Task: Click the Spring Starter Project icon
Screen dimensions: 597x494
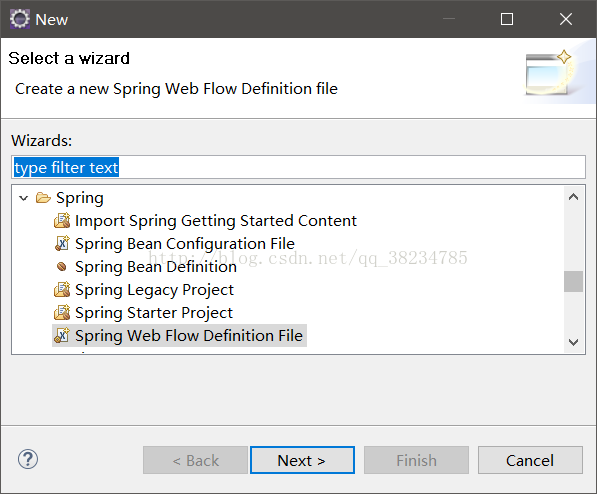Action: [62, 313]
